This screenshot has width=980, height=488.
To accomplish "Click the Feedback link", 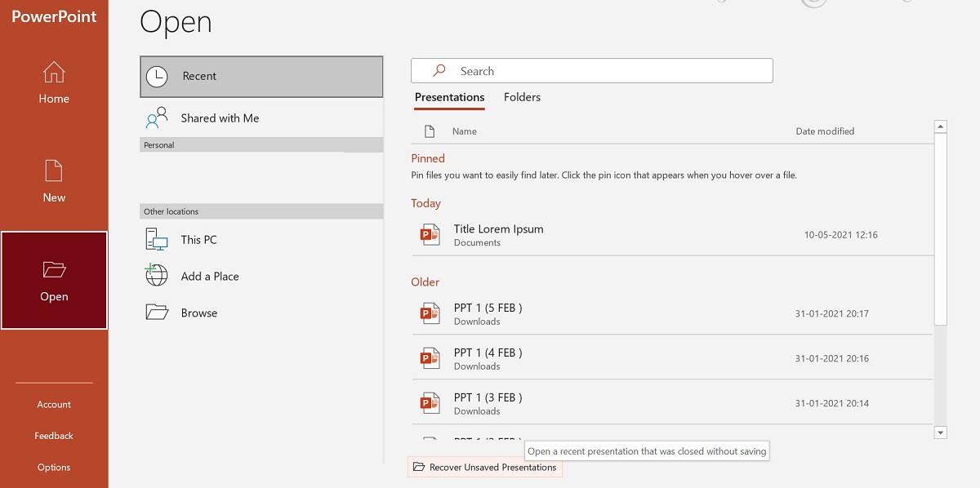I will tap(54, 435).
